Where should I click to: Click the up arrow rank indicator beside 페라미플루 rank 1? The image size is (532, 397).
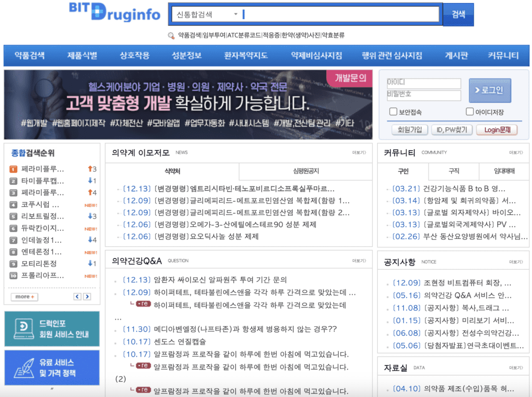coord(90,169)
